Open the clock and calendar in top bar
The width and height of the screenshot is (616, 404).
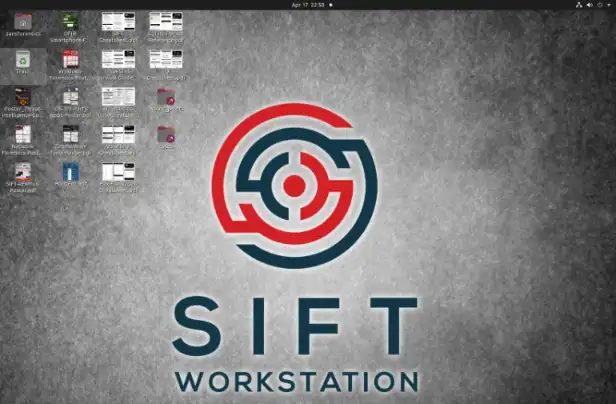(x=308, y=5)
